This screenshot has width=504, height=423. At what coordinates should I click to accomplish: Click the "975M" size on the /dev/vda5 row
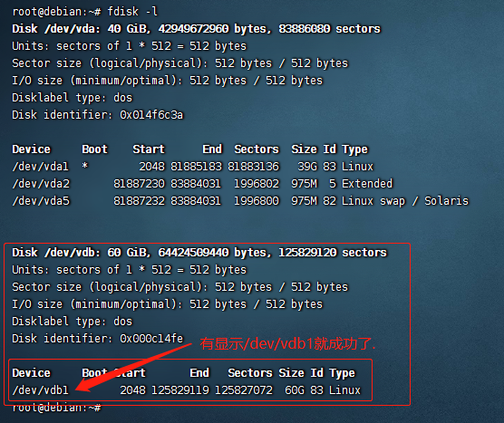(x=304, y=201)
